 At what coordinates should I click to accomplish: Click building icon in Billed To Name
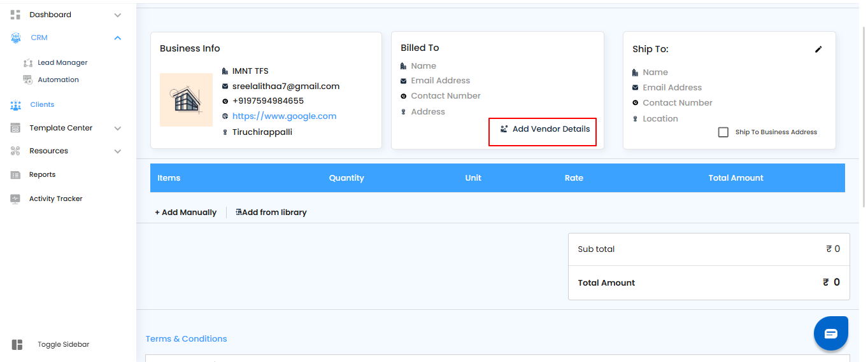click(403, 66)
